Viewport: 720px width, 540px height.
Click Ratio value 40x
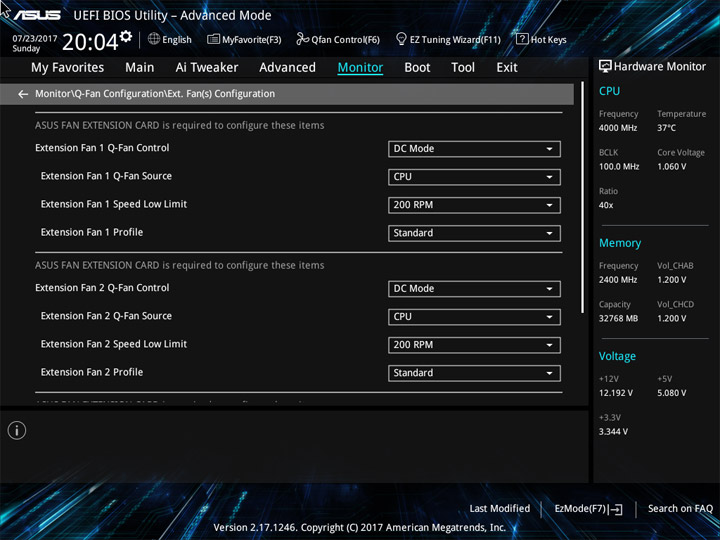[x=606, y=205]
